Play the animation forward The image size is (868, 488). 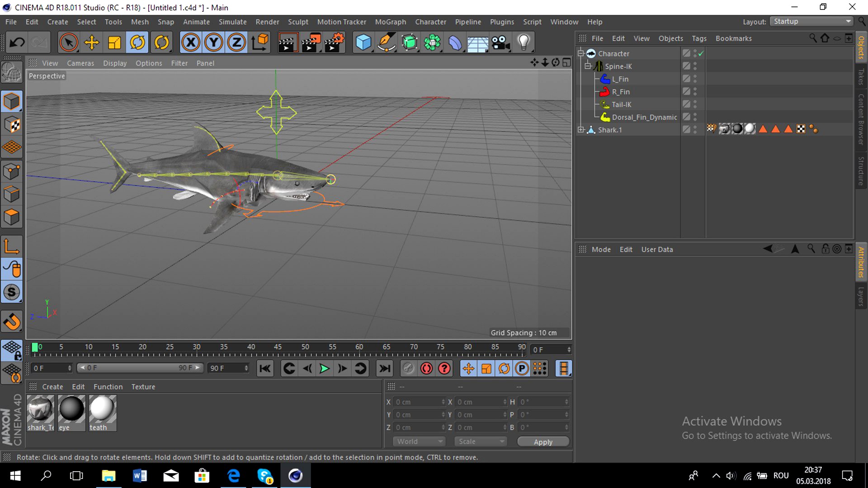coord(324,369)
